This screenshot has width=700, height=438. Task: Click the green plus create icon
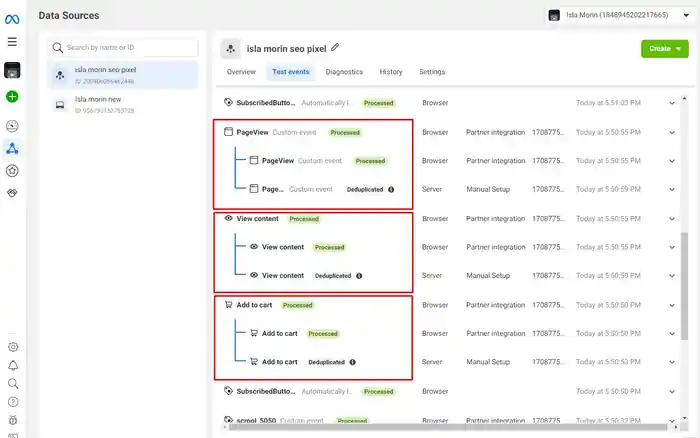pyautogui.click(x=12, y=96)
